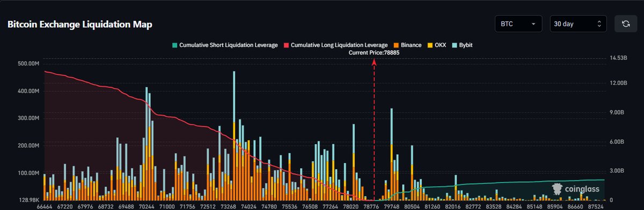Click the 200.00M left axis label
The image size is (644, 210).
29,146
